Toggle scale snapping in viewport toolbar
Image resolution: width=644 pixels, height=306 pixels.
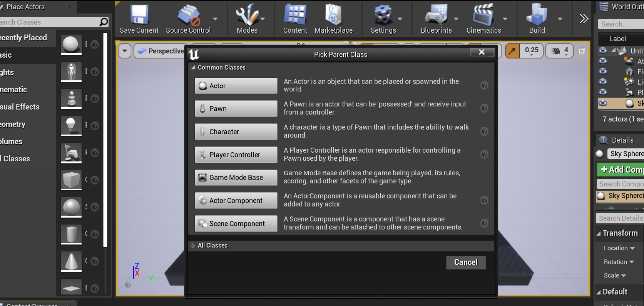click(512, 51)
